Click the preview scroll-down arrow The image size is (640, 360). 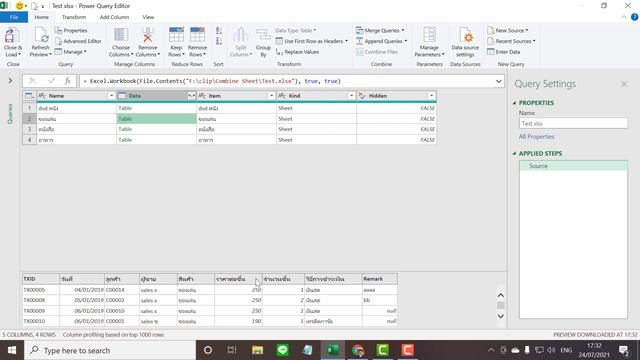[501, 316]
